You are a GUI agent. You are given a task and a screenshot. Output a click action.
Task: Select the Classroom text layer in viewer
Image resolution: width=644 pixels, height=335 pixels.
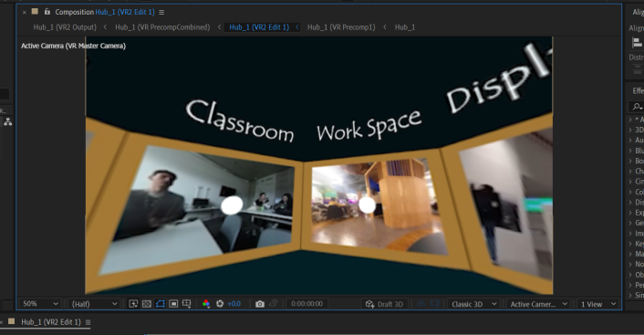[240, 121]
